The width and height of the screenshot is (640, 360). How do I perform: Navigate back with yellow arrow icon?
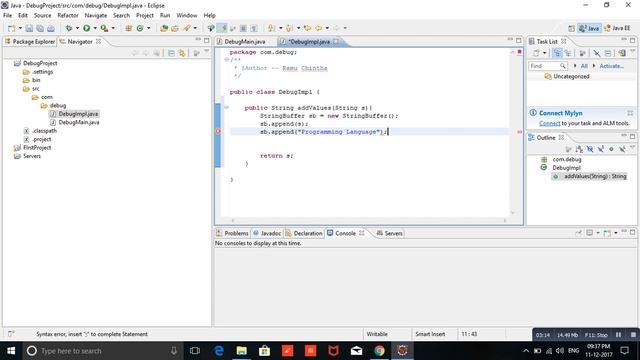318,28
